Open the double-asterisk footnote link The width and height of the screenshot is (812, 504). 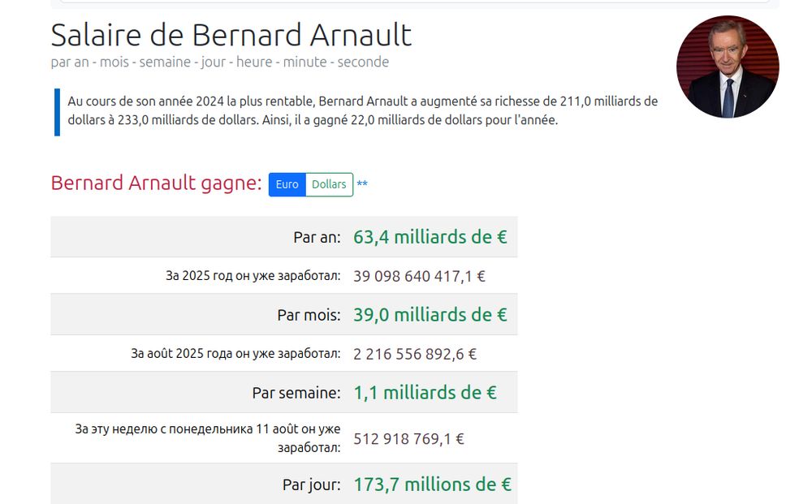pos(362,184)
